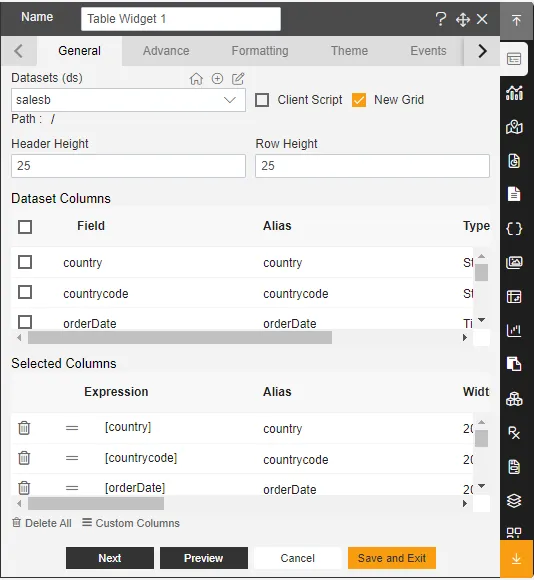Edit the dataset using the pencil icon

point(238,78)
